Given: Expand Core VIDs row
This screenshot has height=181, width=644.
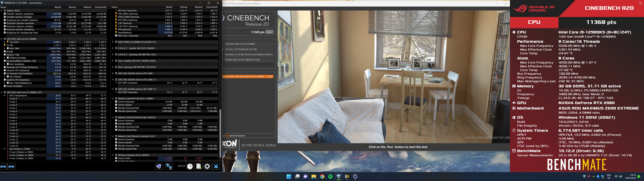Looking at the screenshot, I should pos(4,42).
